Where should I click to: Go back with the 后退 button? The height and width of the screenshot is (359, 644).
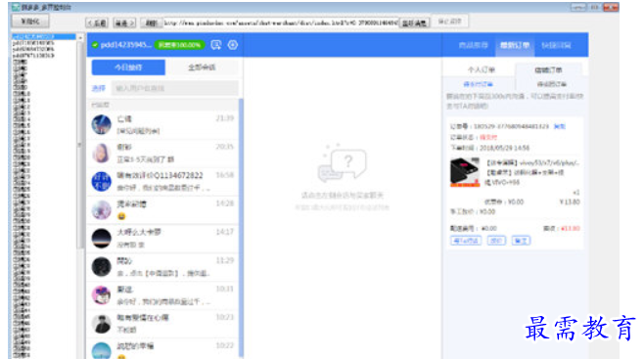coord(97,22)
